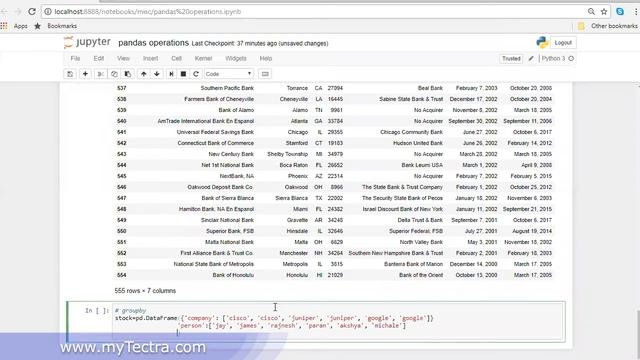
Task: Click the Trusted notebook button
Action: click(x=511, y=58)
